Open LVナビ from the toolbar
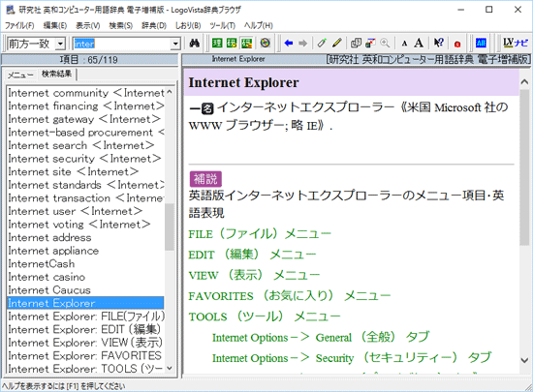 (x=516, y=43)
